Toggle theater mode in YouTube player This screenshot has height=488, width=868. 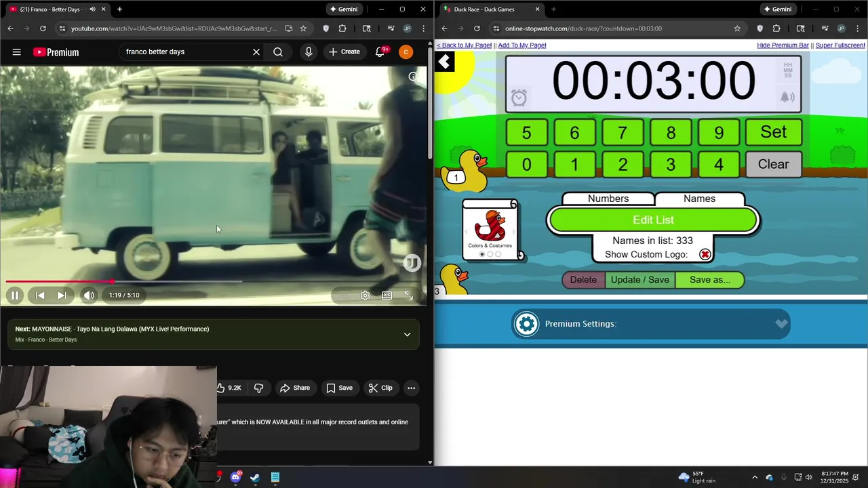coord(387,296)
